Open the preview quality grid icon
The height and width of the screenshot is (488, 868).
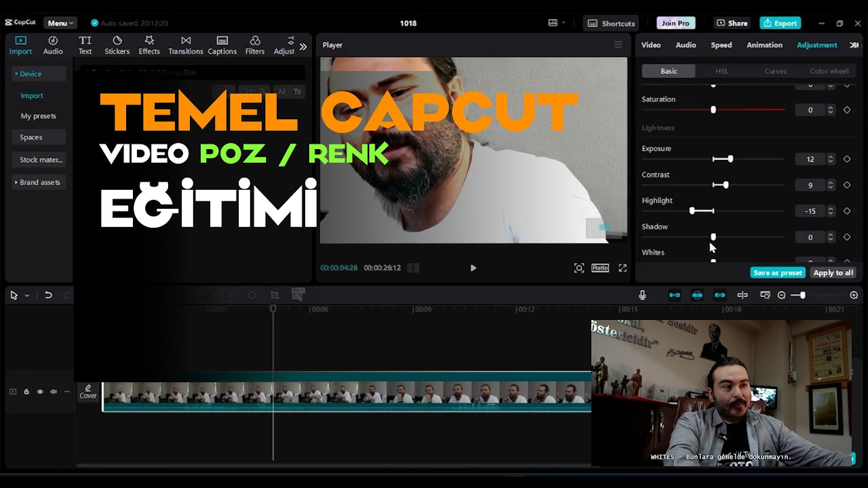(x=413, y=268)
